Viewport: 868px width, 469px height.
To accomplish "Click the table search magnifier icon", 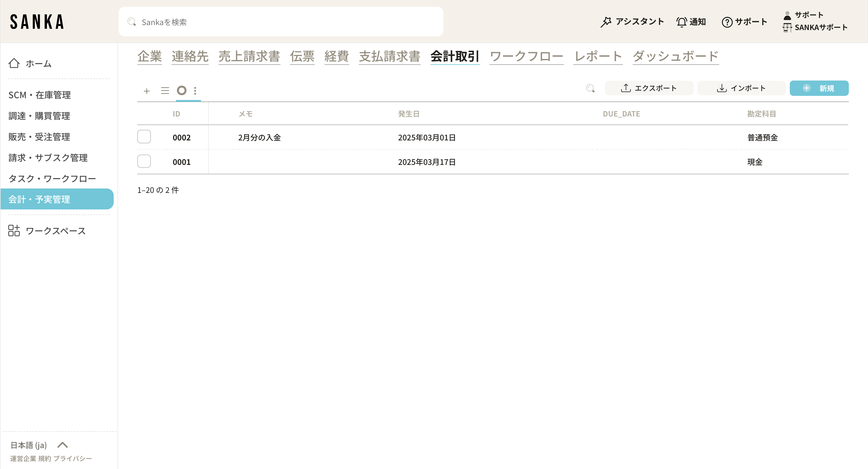I will [x=590, y=88].
